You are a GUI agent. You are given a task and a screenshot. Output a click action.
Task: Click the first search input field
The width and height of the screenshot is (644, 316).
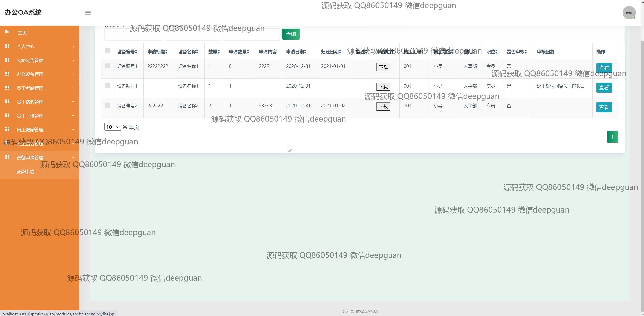click(133, 35)
